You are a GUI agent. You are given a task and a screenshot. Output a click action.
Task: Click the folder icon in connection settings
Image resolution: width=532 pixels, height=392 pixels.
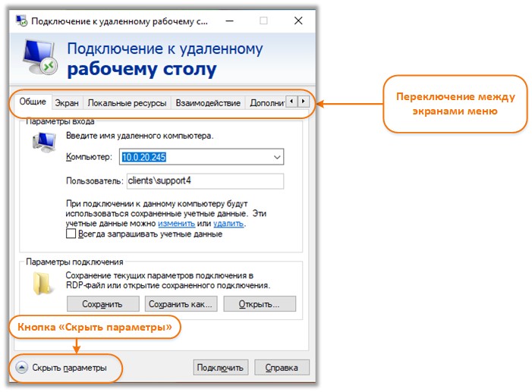coord(43,283)
